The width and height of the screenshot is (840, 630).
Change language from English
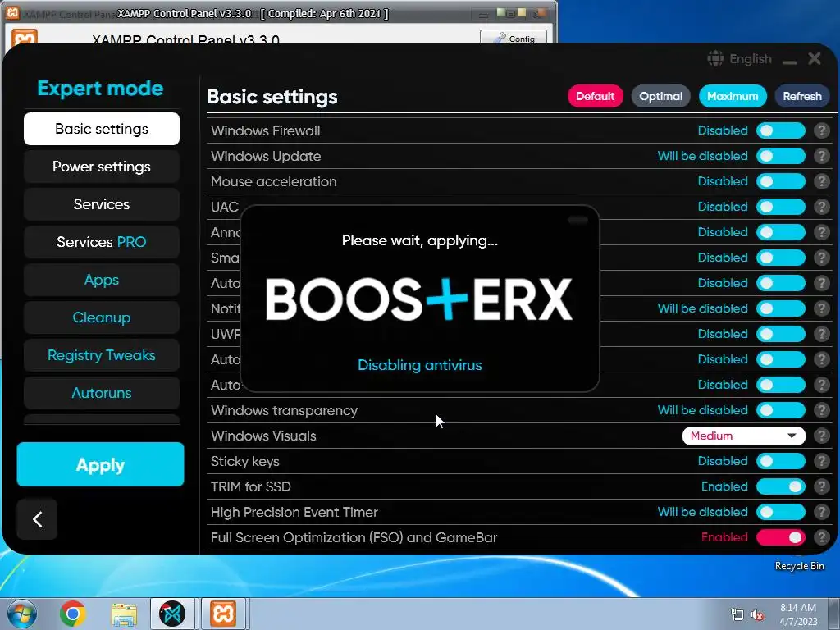tap(750, 58)
